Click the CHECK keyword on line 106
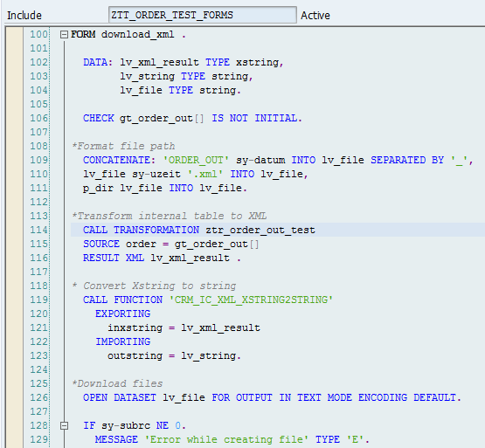This screenshot has height=448, width=485. point(99,118)
